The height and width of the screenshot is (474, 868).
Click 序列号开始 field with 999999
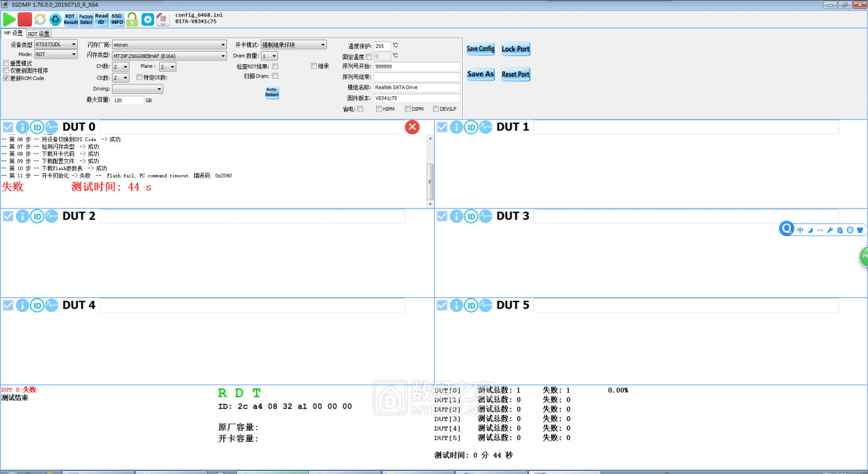416,66
